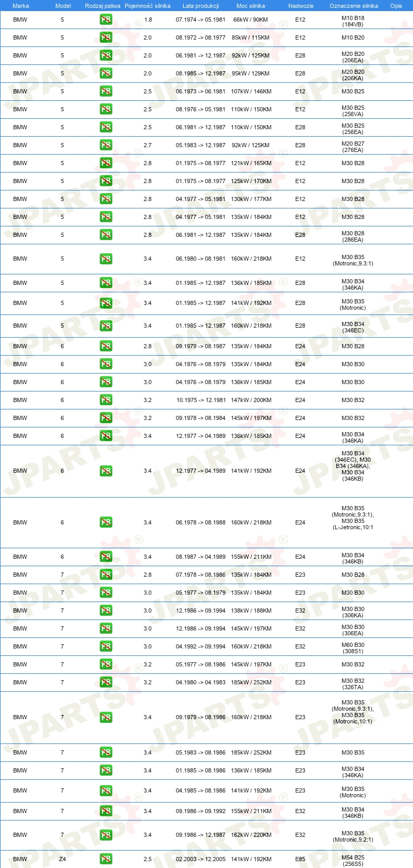Click the fuel icon in the Z4 row
The image size is (413, 868).
[106, 859]
